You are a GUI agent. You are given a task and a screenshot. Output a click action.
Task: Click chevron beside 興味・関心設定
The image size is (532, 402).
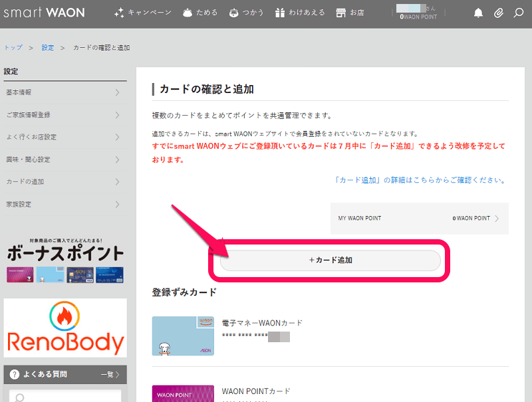(x=118, y=159)
